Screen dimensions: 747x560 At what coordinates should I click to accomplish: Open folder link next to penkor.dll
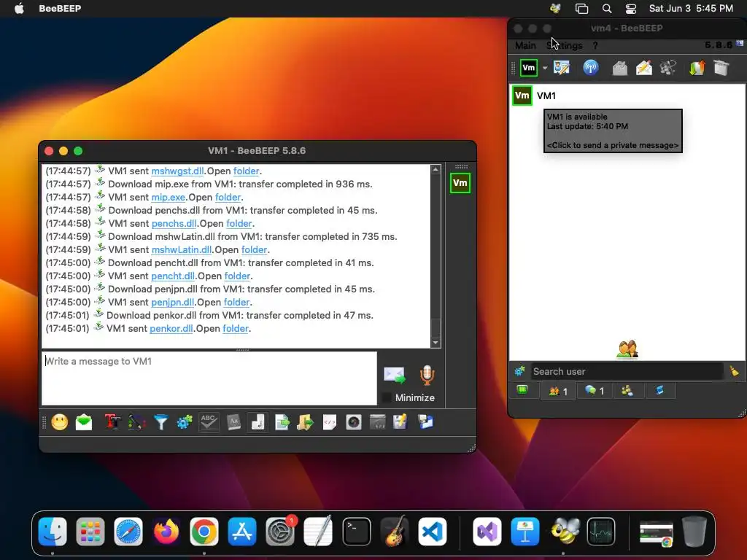tap(236, 328)
